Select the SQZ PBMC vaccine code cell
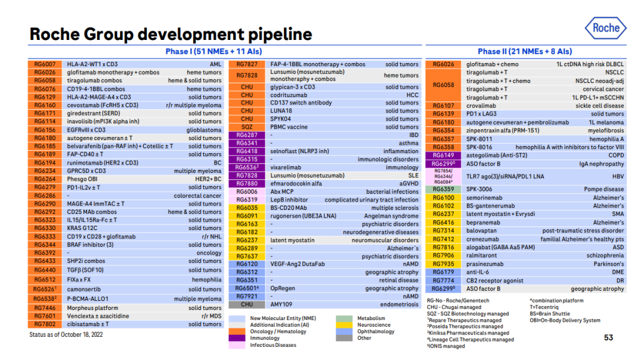Image resolution: width=644 pixels, height=360 pixels. [247, 127]
